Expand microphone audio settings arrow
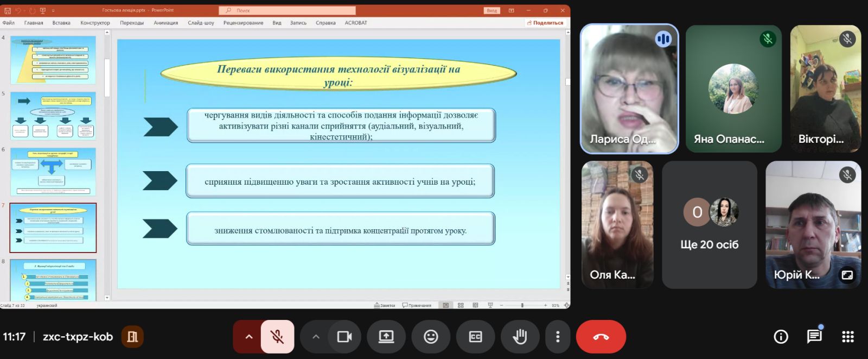The width and height of the screenshot is (868, 359). pyautogui.click(x=248, y=337)
